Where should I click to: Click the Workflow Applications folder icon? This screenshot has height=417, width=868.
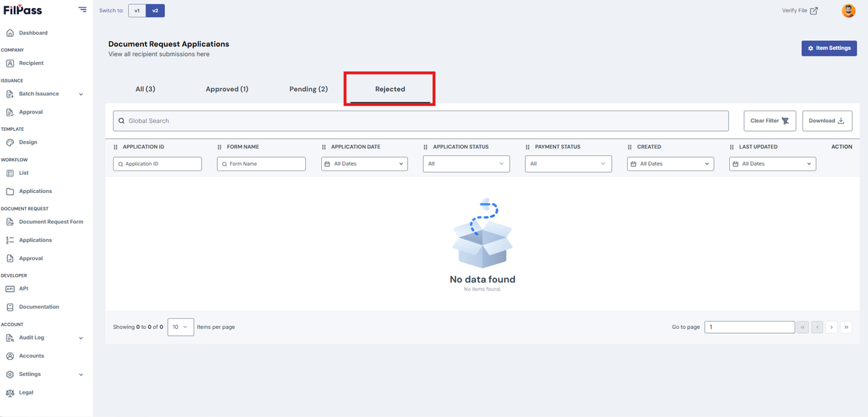pyautogui.click(x=10, y=192)
